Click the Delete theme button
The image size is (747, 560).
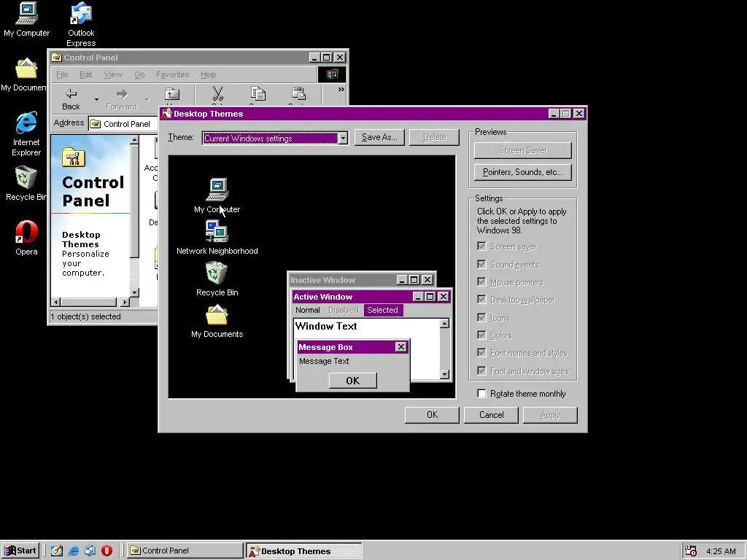click(x=435, y=137)
